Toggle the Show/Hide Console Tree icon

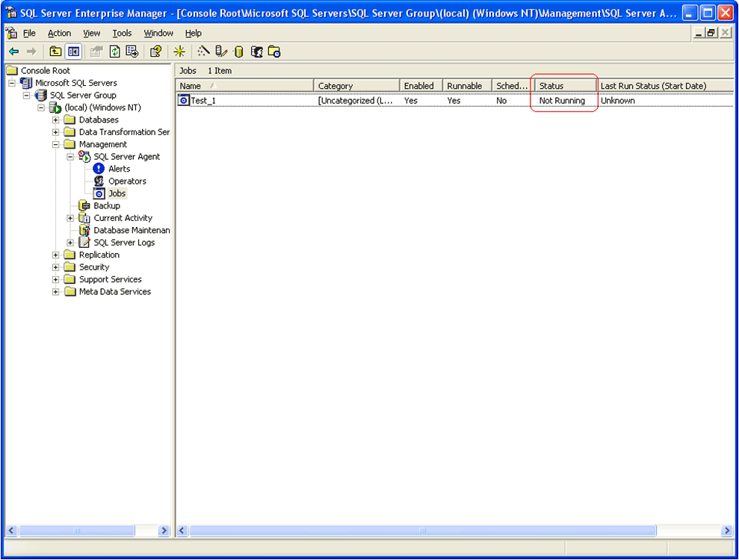pos(73,52)
